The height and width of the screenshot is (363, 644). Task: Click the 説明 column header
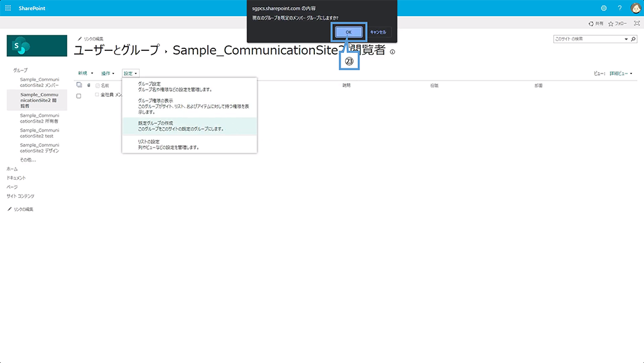(346, 85)
